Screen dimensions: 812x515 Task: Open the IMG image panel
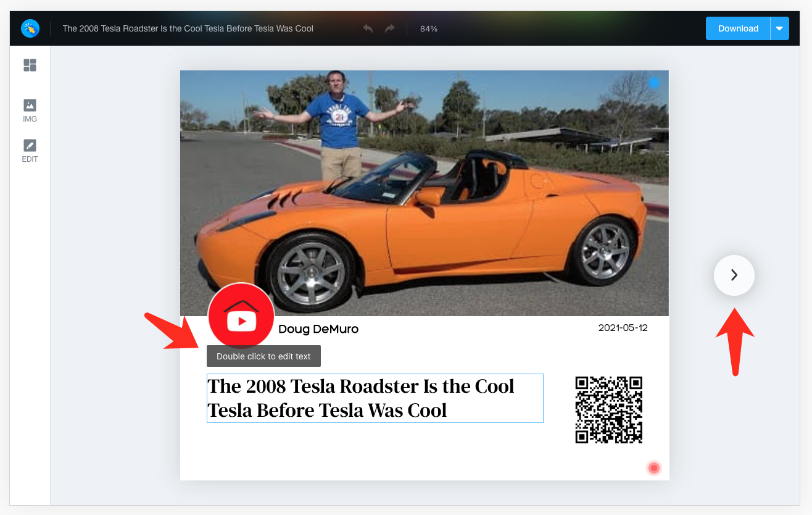coord(30,111)
